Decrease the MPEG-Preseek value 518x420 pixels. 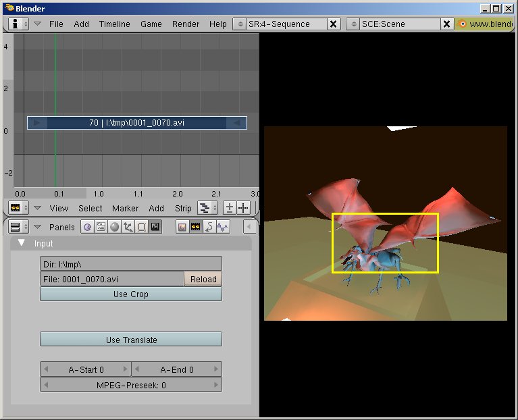click(46, 385)
